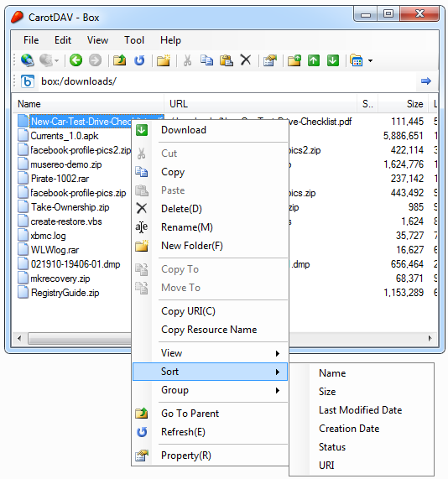Choose Download from the context menu

(x=210, y=130)
